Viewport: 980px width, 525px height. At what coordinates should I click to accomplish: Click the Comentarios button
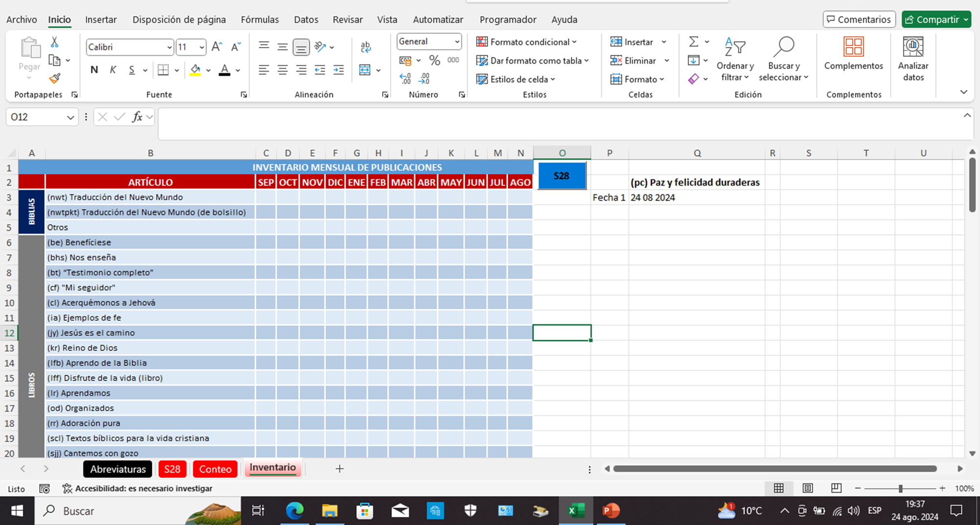pos(859,20)
